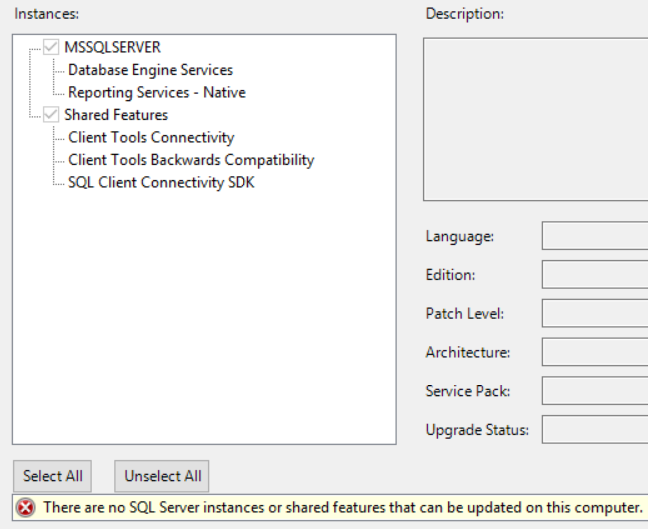Viewport: 648px width, 529px height.
Task: Select SQL Client Connectivity SDK item
Action: tap(161, 182)
